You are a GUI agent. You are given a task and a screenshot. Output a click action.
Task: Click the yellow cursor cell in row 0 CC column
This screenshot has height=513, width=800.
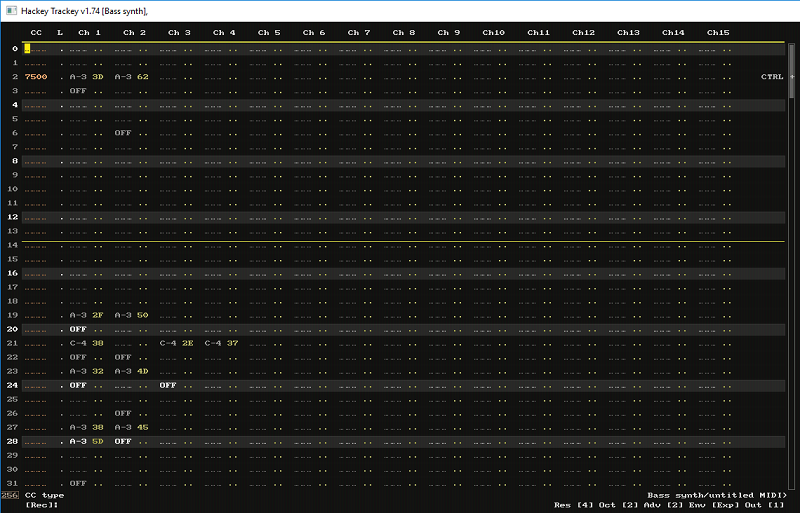coord(27,48)
